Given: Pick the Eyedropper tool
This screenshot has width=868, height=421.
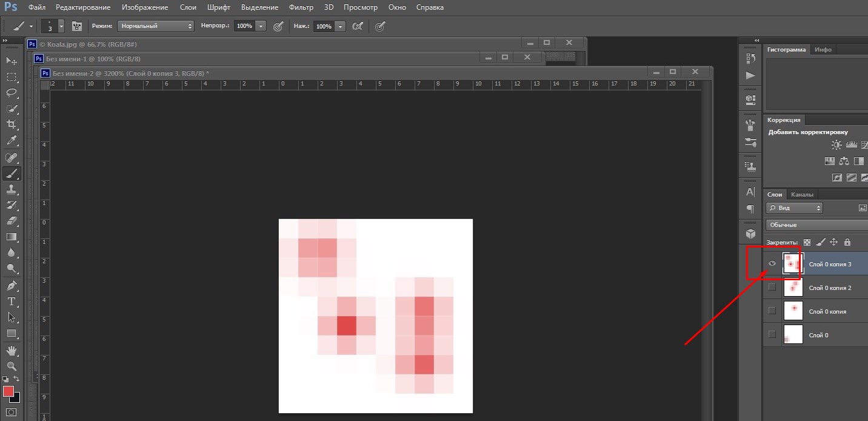Looking at the screenshot, I should [x=12, y=140].
